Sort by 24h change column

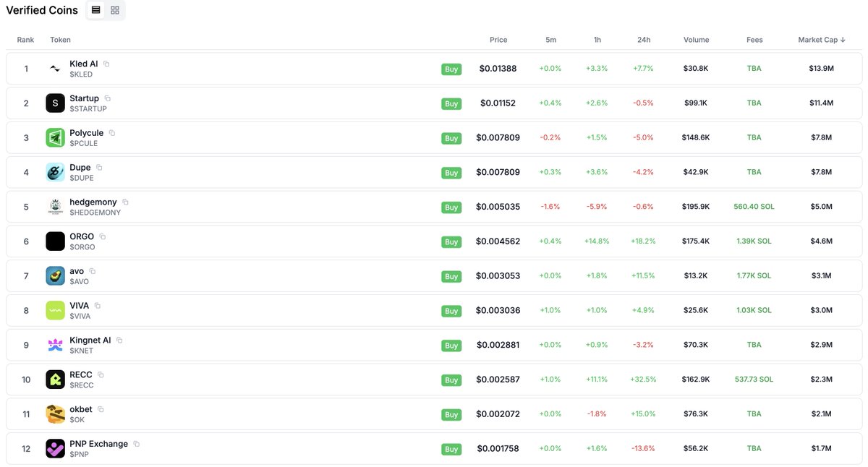[643, 40]
